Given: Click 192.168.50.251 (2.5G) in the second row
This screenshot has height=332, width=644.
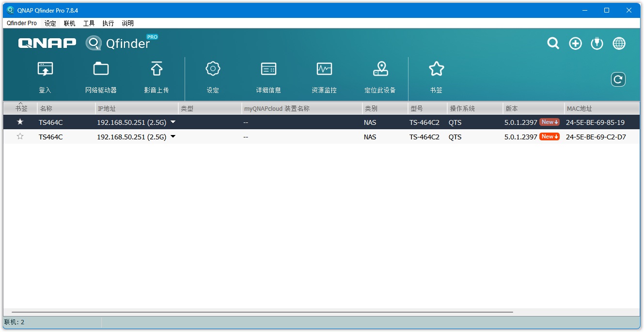Looking at the screenshot, I should [131, 137].
